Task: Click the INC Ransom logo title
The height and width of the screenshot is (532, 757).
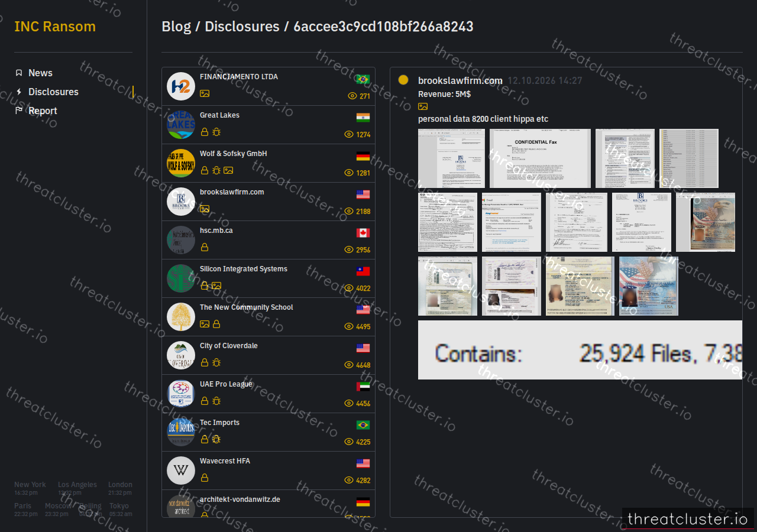Action: click(55, 27)
